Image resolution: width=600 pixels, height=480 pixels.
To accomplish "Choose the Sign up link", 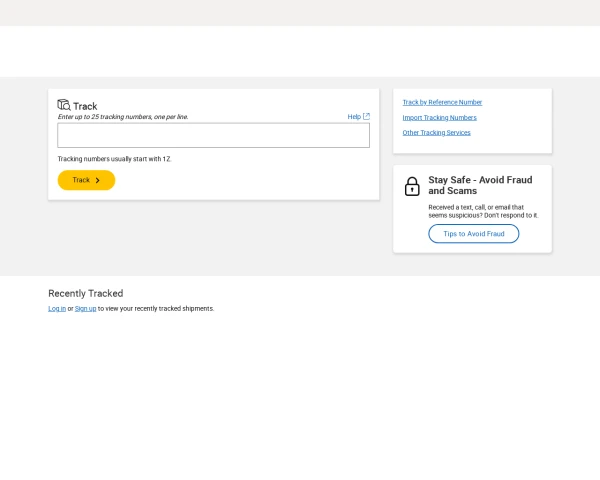I will (86, 309).
